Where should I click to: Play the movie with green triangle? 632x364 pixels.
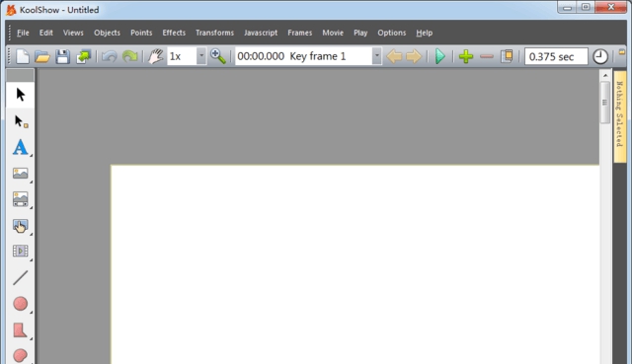pos(440,56)
